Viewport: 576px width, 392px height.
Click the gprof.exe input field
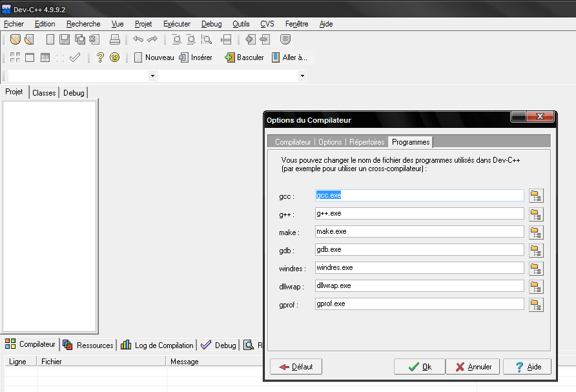point(420,304)
